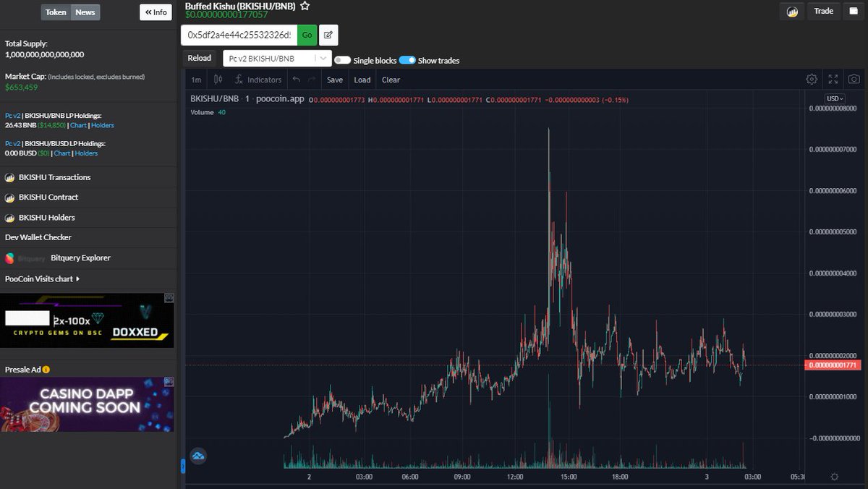Take a chart snapshot with camera icon

pos(854,80)
